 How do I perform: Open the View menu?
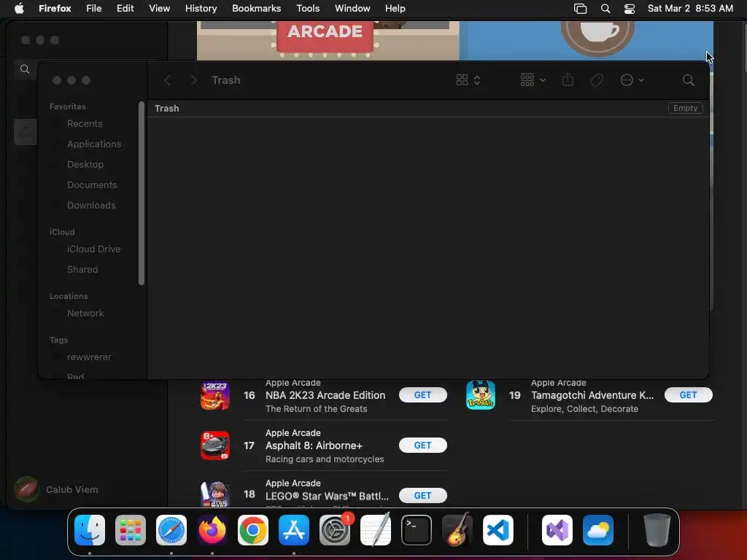[159, 9]
